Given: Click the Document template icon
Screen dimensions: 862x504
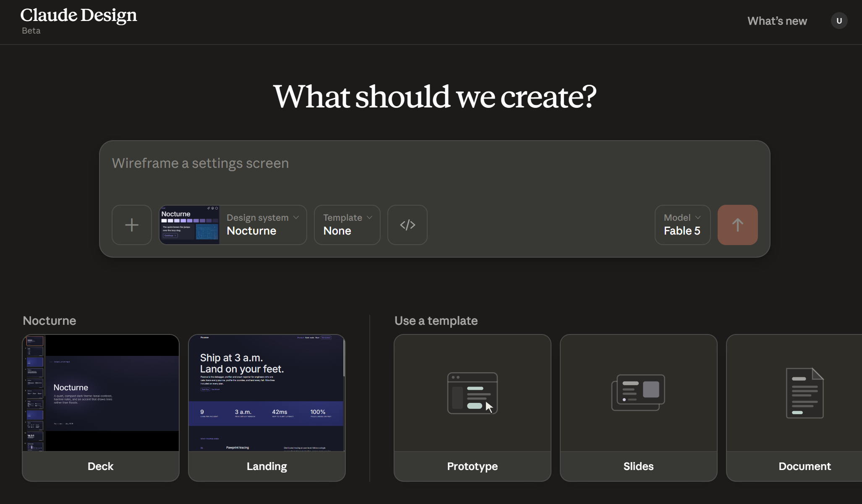Looking at the screenshot, I should point(805,393).
